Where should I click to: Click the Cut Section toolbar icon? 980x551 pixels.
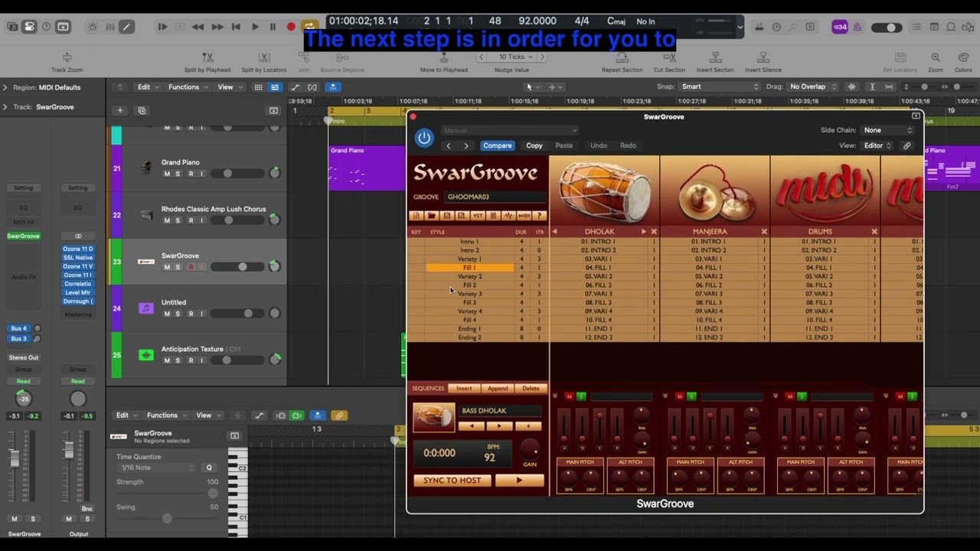tap(669, 57)
